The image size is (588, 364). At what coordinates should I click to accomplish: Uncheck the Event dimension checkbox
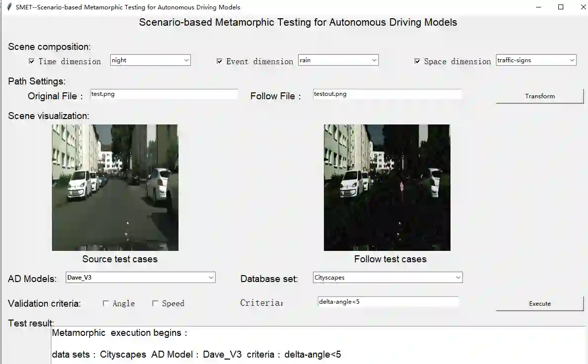[x=220, y=61]
